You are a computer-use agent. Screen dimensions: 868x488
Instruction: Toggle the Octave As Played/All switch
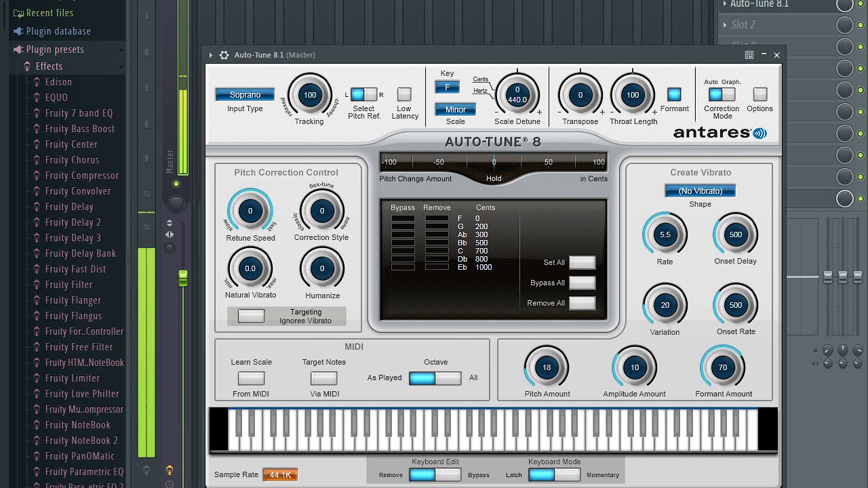click(x=435, y=378)
